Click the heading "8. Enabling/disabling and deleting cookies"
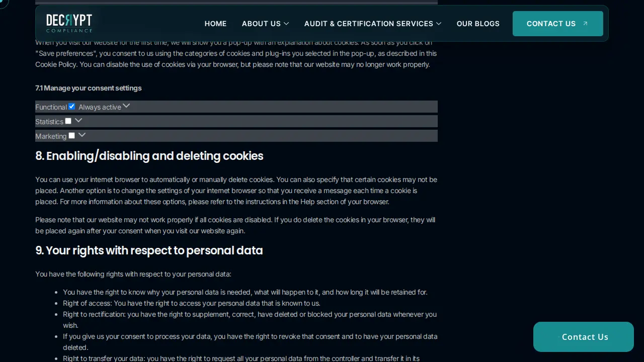644x362 pixels. [x=149, y=156]
